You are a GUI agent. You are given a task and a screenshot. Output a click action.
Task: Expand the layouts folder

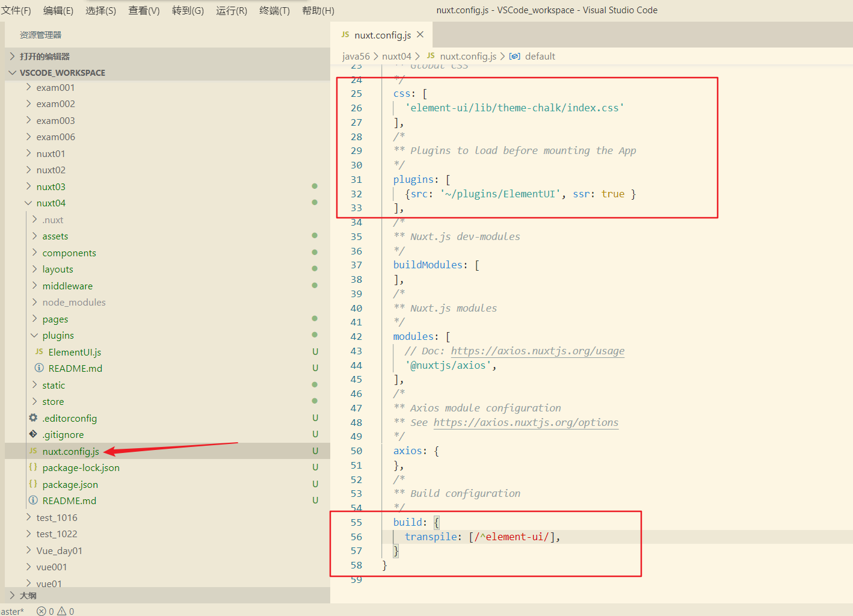click(34, 269)
